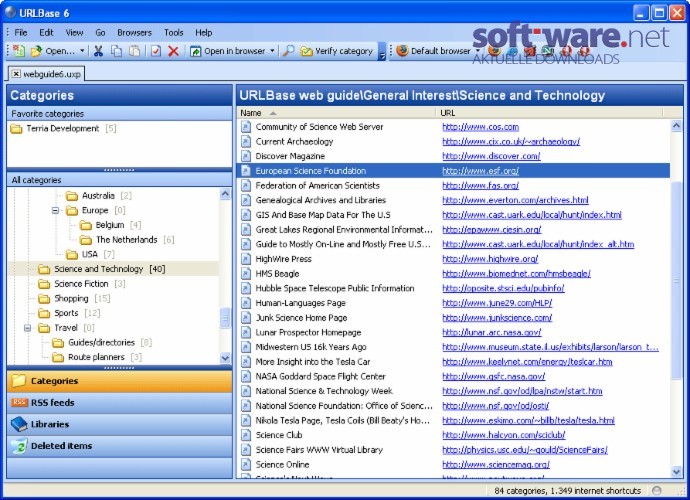This screenshot has width=690, height=500.
Task: Click the URL list scroll-down arrow
Action: 677,472
